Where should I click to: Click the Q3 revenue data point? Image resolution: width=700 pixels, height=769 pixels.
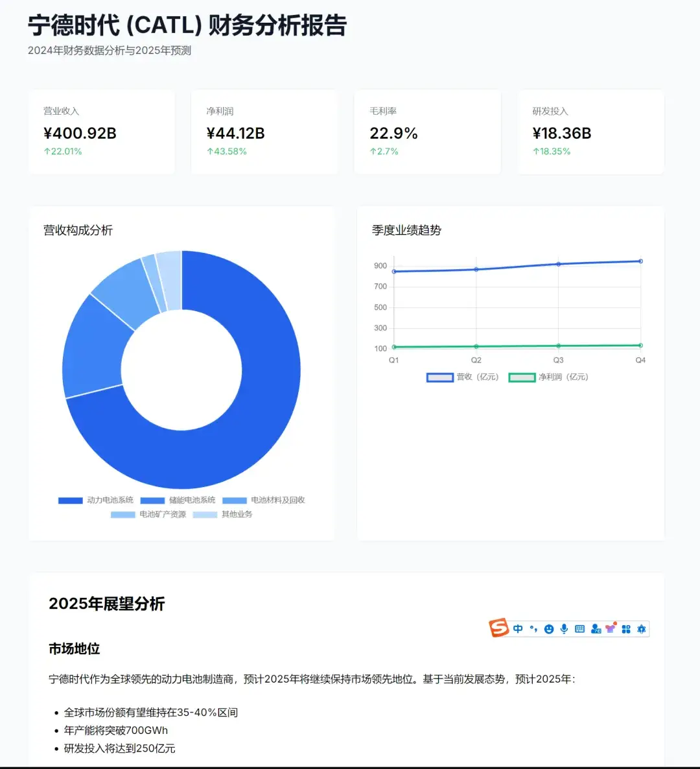558,264
